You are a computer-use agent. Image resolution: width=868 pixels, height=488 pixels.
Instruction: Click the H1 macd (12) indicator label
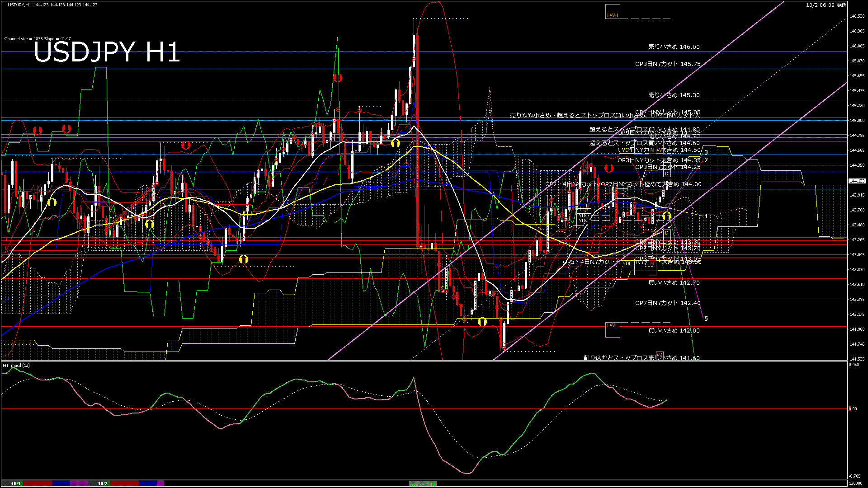point(16,365)
